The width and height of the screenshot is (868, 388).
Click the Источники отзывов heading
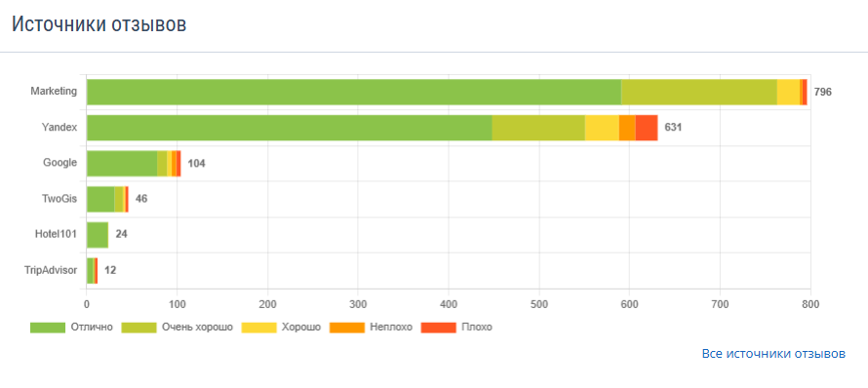pyautogui.click(x=99, y=24)
